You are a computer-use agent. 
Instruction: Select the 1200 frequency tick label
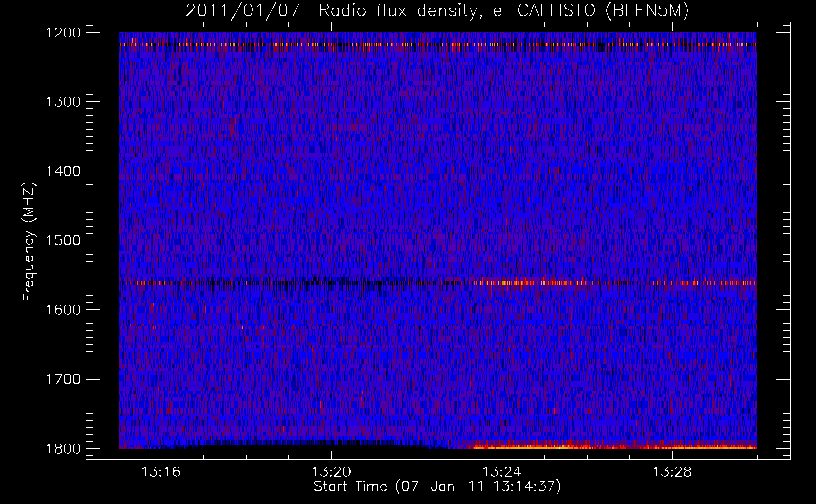click(63, 33)
